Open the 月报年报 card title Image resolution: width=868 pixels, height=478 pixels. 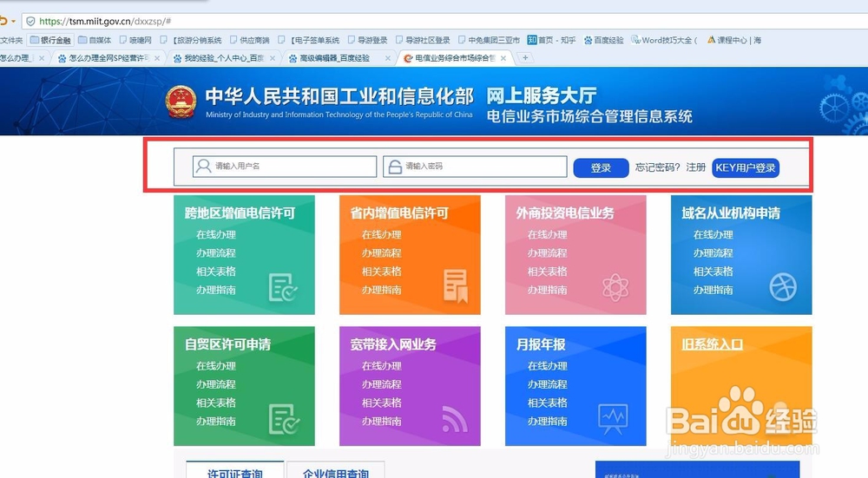click(x=540, y=344)
